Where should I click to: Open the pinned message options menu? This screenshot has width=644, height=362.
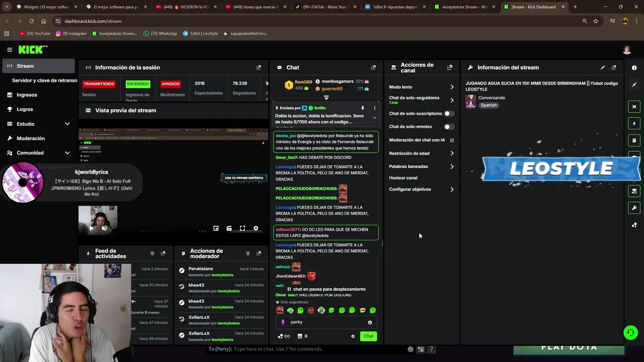coord(374,108)
